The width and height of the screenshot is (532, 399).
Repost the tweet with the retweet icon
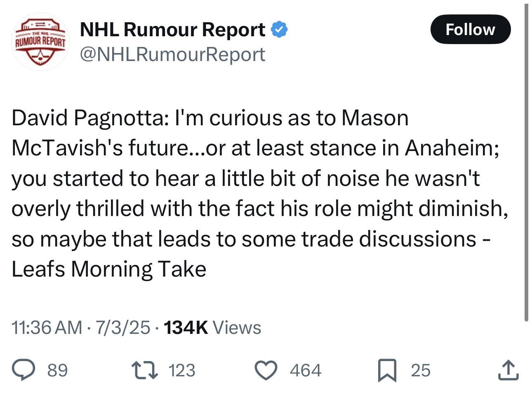click(144, 369)
